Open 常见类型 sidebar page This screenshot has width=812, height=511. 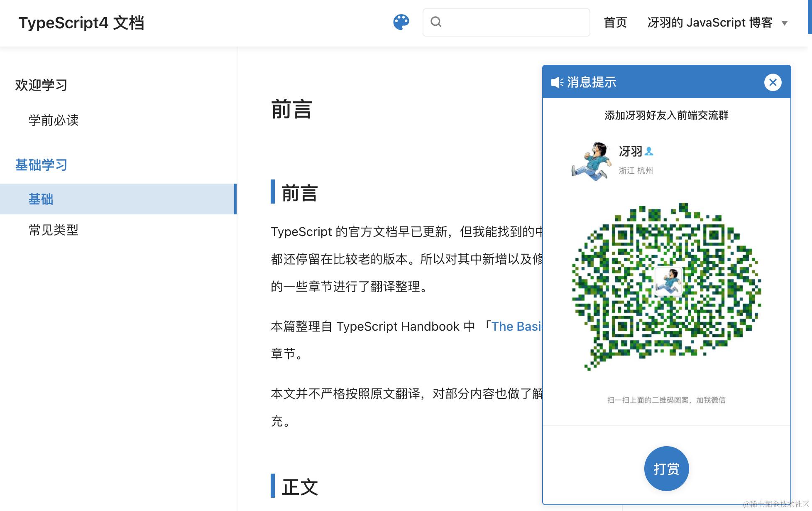coord(54,230)
